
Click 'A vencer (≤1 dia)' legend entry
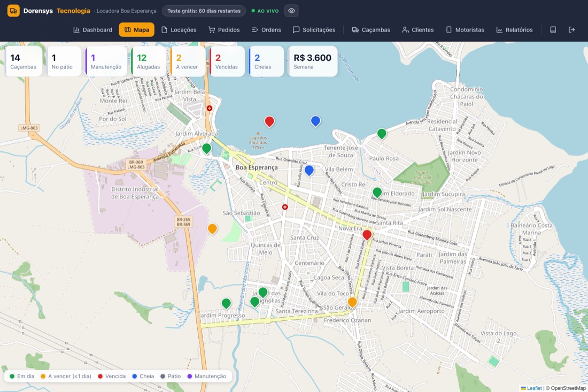pos(66,376)
